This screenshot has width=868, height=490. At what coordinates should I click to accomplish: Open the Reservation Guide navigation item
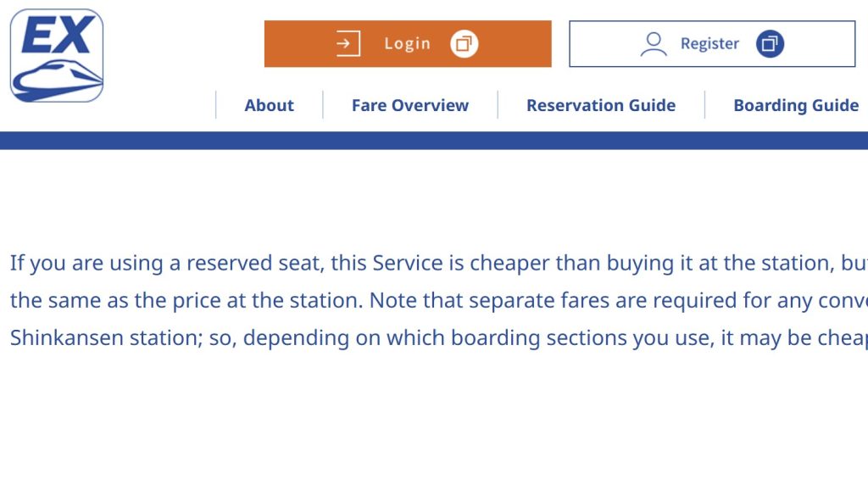pos(600,106)
